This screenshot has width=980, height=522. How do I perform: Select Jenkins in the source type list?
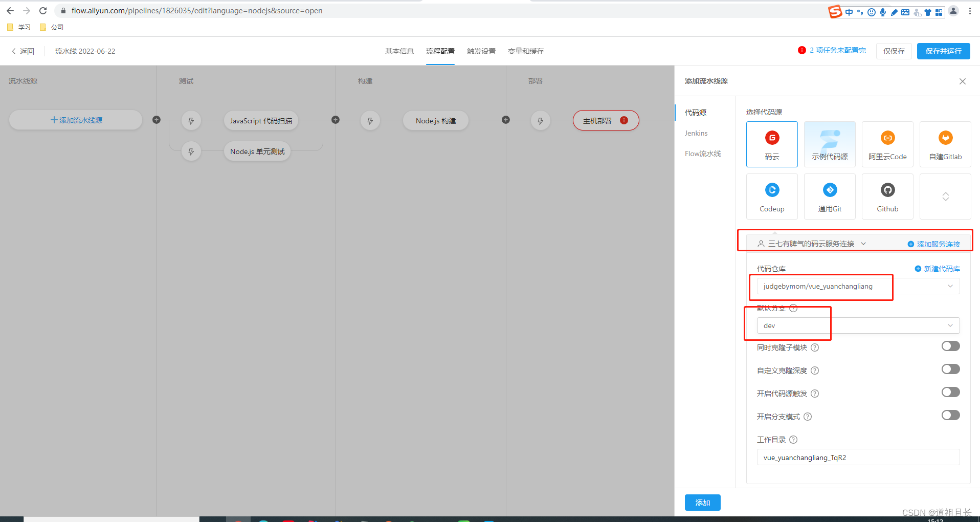pos(696,133)
